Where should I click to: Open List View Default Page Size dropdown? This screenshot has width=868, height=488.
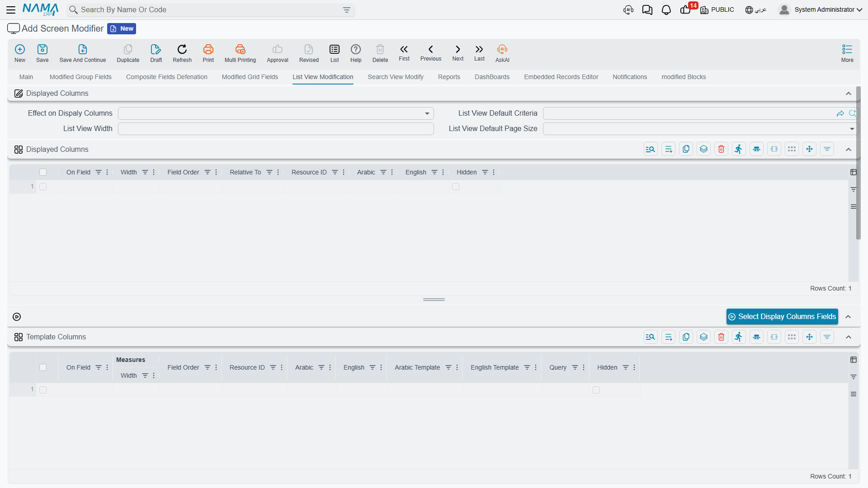701,129
